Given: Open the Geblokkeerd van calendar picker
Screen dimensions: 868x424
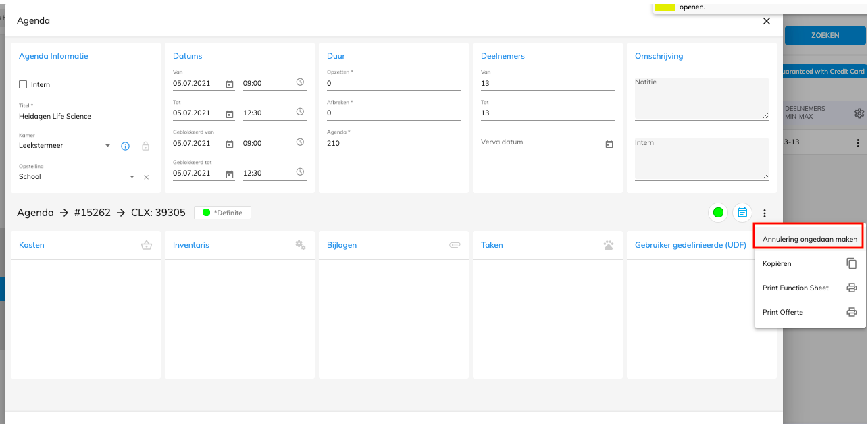Looking at the screenshot, I should pos(230,143).
